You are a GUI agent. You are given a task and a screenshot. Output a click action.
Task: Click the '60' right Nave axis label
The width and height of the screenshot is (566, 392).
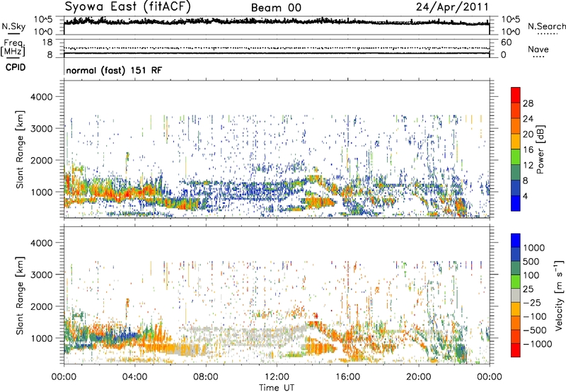click(x=507, y=42)
